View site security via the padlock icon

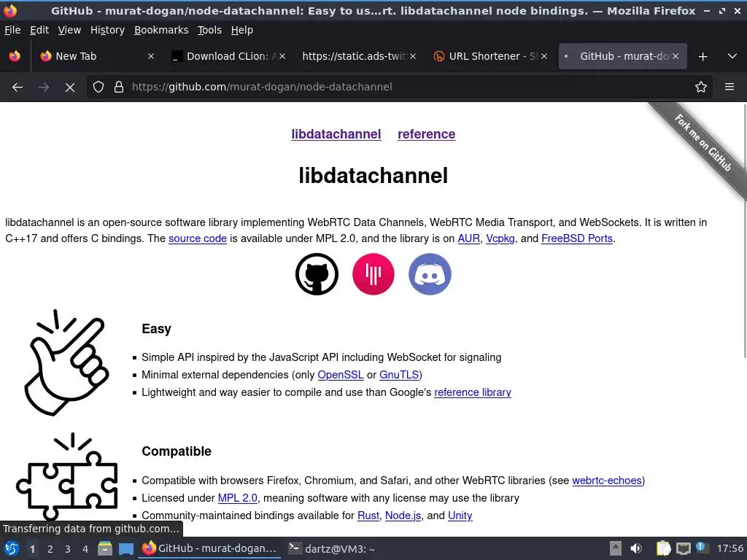coord(119,87)
